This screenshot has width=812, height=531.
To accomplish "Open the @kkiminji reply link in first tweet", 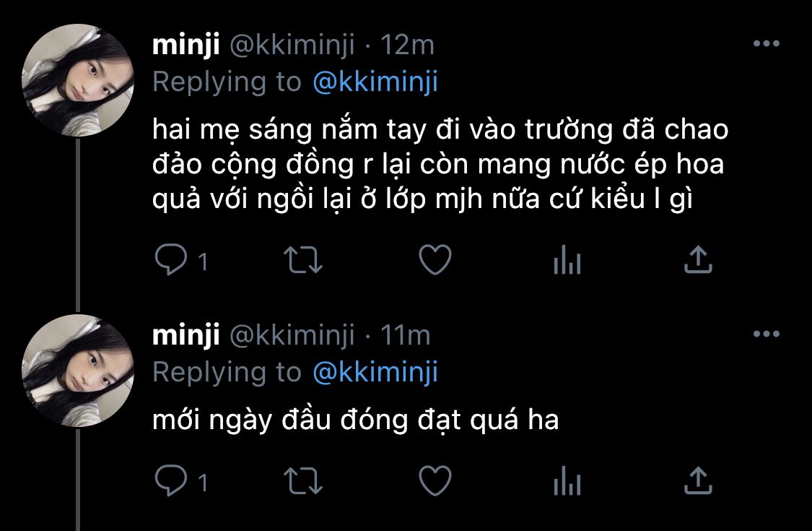I will click(x=375, y=82).
